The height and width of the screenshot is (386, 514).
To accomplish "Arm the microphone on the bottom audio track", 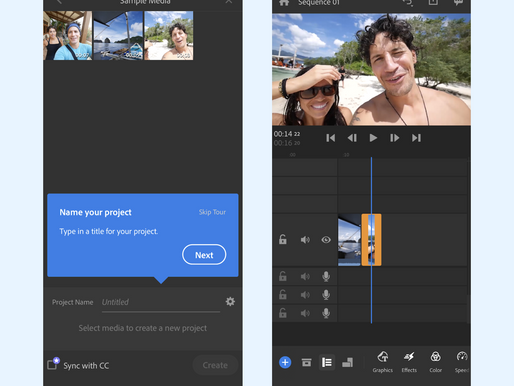I will coord(326,313).
